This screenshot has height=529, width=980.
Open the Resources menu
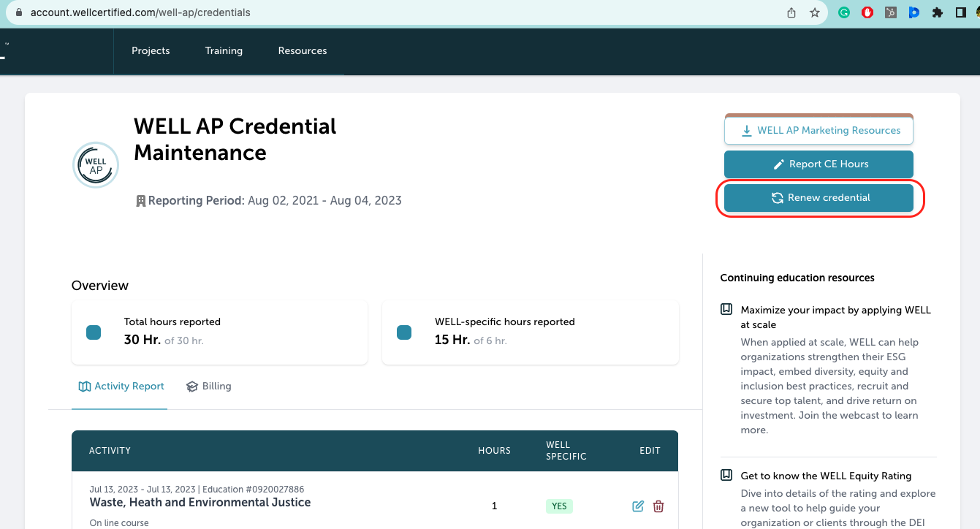pyautogui.click(x=303, y=50)
